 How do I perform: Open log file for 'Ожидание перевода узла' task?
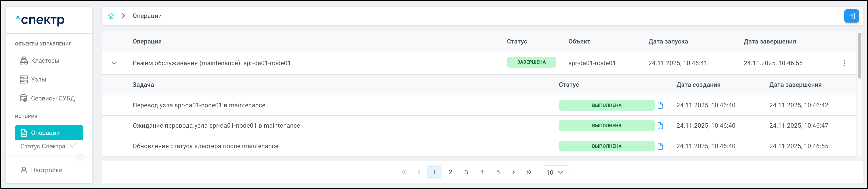[x=660, y=126]
